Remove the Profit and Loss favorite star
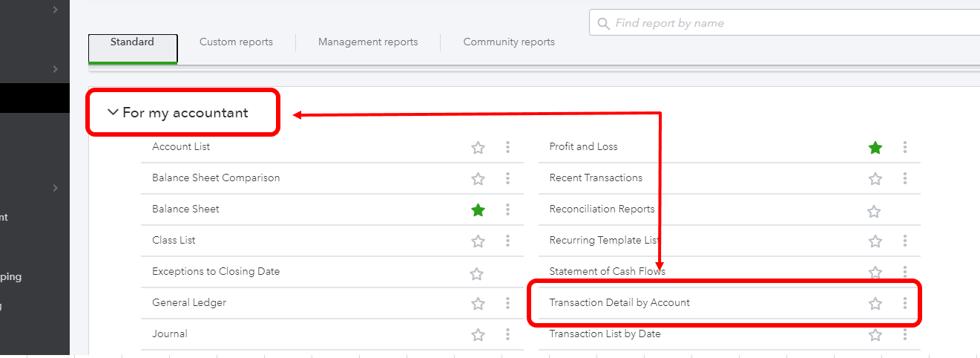 click(875, 148)
